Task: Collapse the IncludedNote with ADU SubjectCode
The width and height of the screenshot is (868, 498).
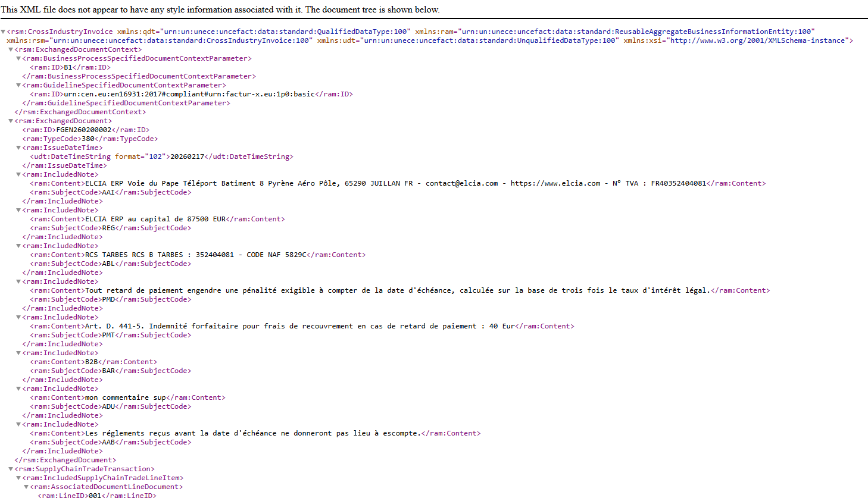Action: [x=18, y=388]
